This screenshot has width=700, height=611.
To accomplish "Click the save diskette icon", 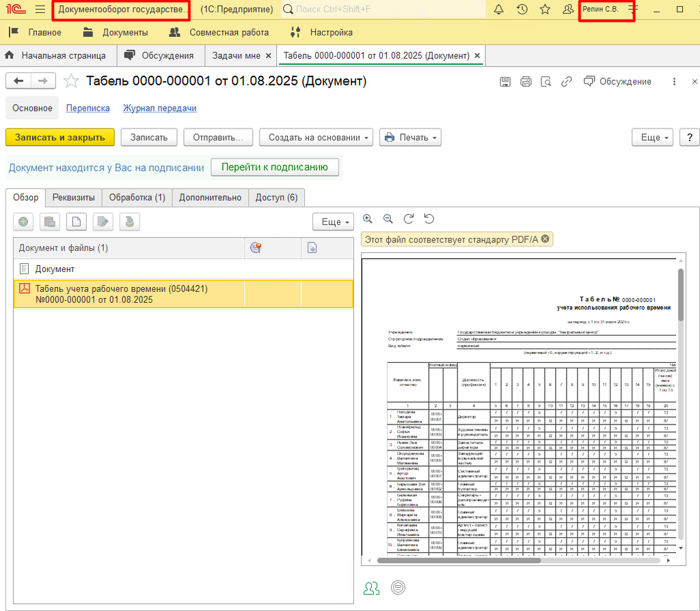I will 505,81.
